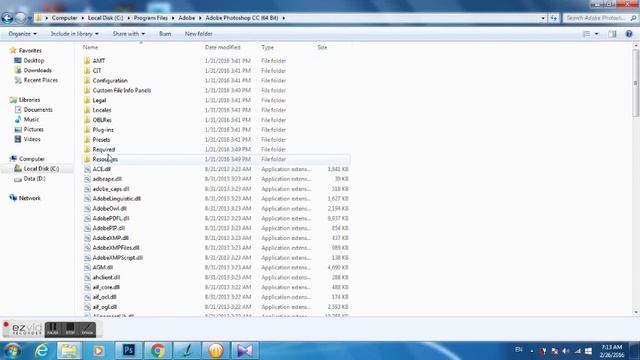Select the Plug-ins folder icon
The height and width of the screenshot is (360, 640).
pyautogui.click(x=87, y=130)
